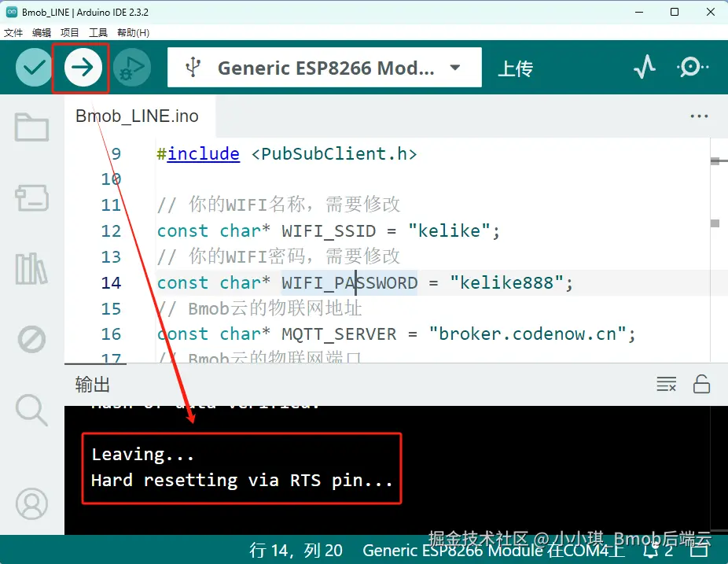The height and width of the screenshot is (564, 728).
Task: Minimize the Arduino IDE window
Action: tap(639, 12)
